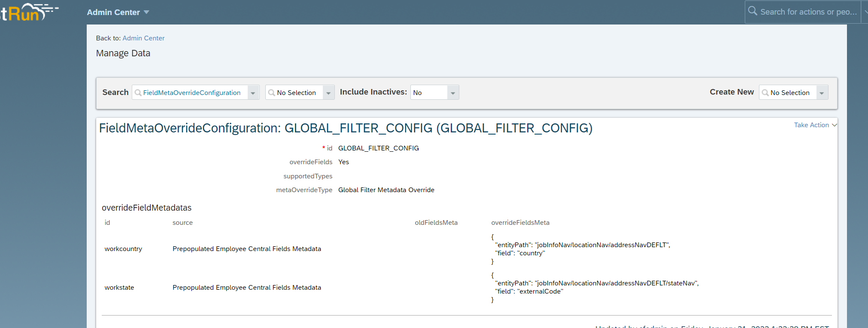Image resolution: width=868 pixels, height=328 pixels.
Task: Click the source text in the workstate row
Action: (x=247, y=288)
